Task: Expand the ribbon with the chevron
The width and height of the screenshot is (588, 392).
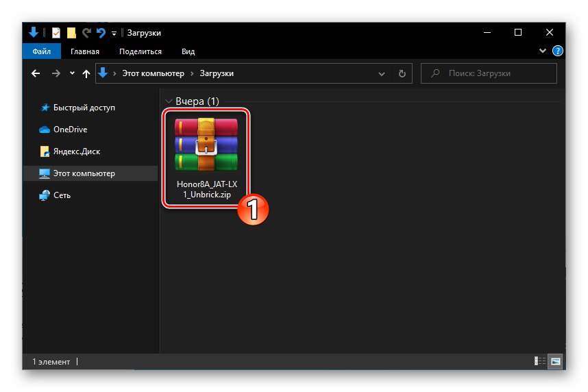Action: tap(542, 51)
